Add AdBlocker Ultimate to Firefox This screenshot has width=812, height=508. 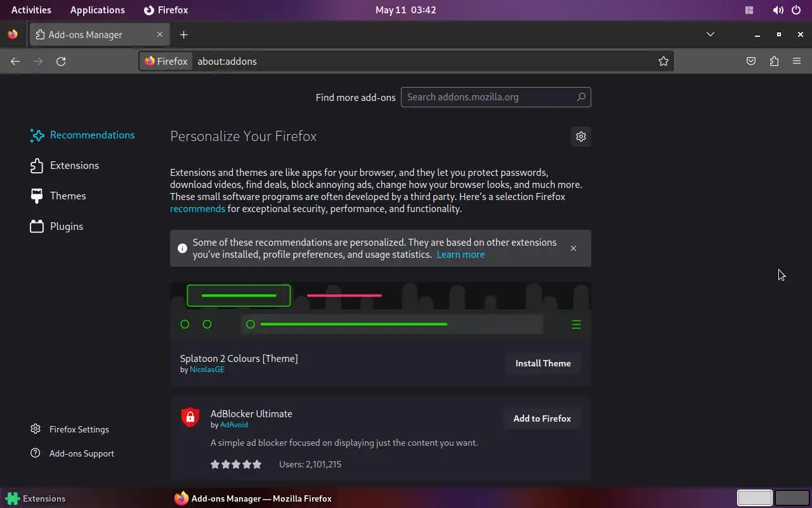click(x=542, y=418)
